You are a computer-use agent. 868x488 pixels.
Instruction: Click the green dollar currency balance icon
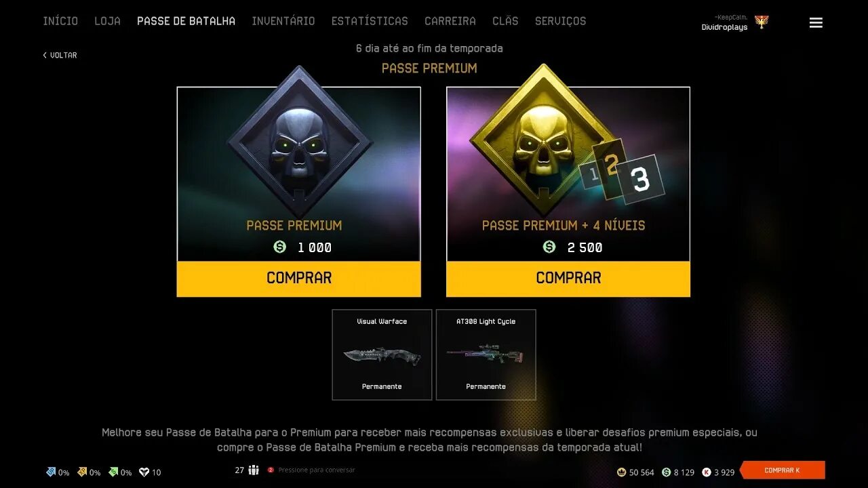667,472
